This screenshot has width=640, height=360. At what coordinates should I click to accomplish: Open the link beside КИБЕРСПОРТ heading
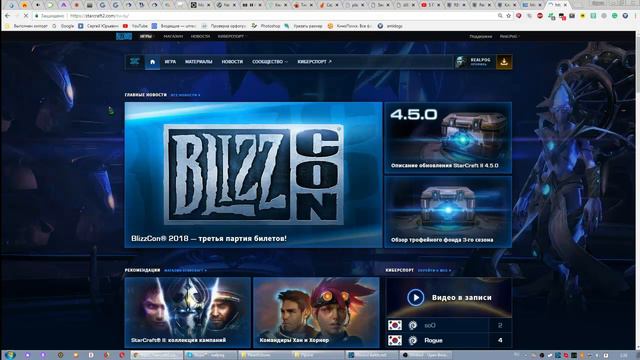[x=434, y=270]
